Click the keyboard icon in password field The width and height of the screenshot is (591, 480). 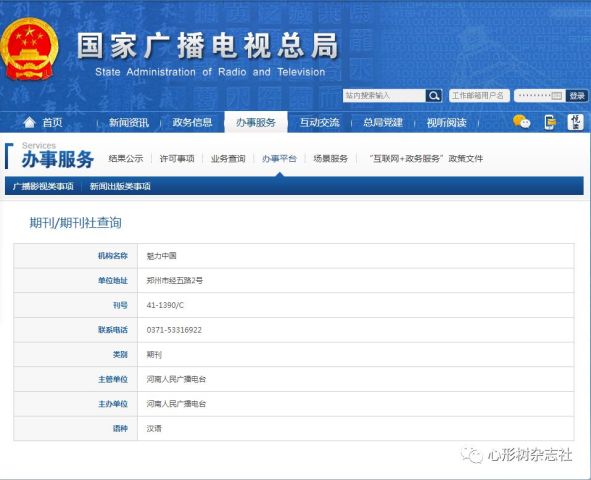coord(557,96)
